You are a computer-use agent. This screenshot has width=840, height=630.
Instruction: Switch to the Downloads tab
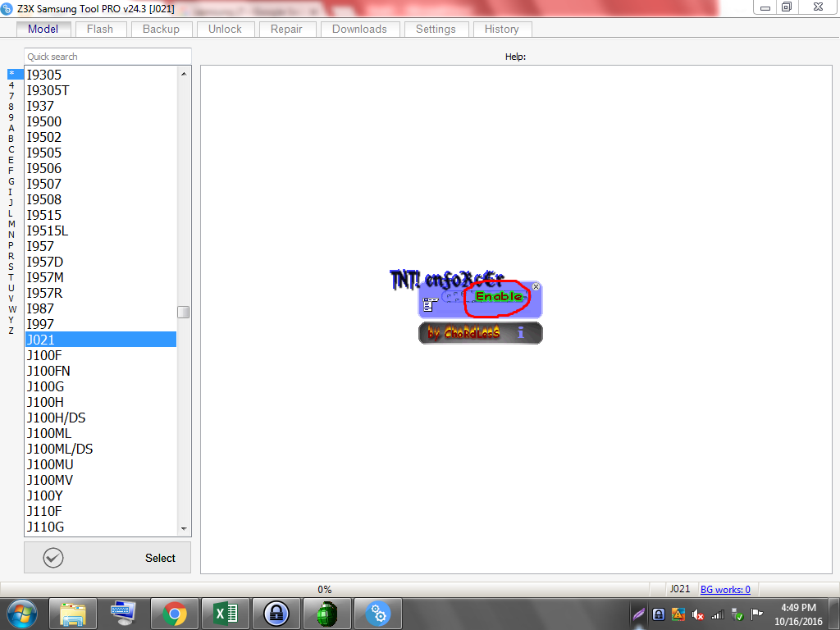click(x=359, y=29)
